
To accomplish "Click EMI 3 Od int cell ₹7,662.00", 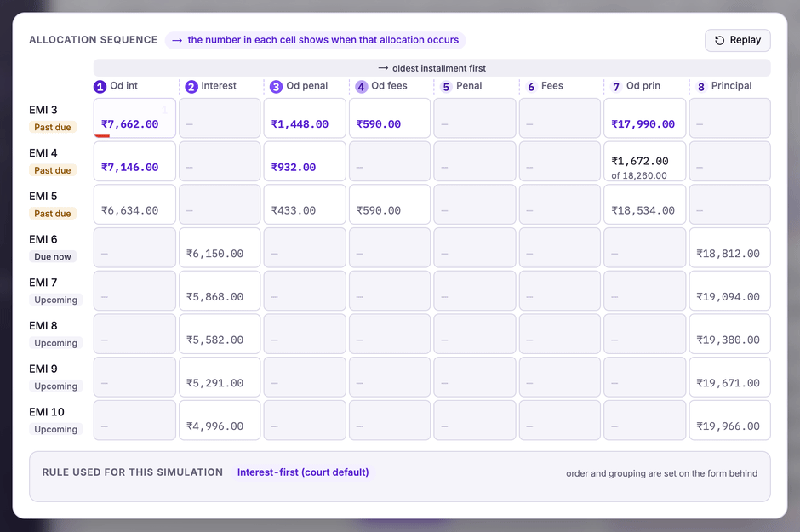I will pyautogui.click(x=134, y=117).
